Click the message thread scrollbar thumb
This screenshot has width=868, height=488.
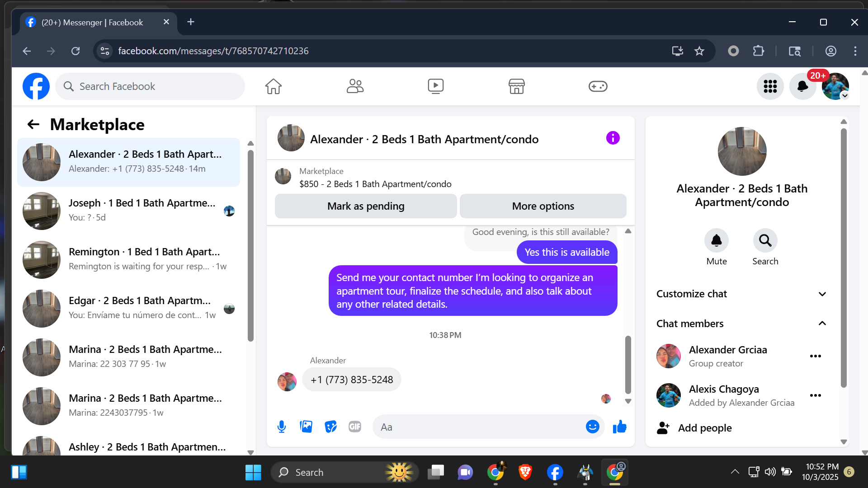[x=628, y=364]
